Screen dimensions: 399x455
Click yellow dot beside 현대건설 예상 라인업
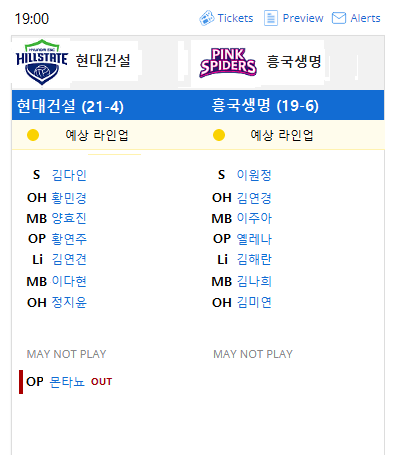click(33, 135)
